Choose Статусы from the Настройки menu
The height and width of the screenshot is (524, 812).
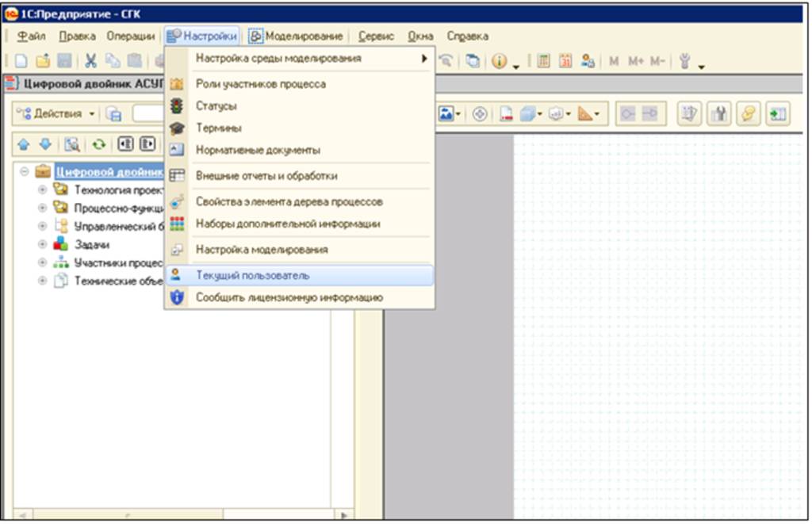point(216,105)
